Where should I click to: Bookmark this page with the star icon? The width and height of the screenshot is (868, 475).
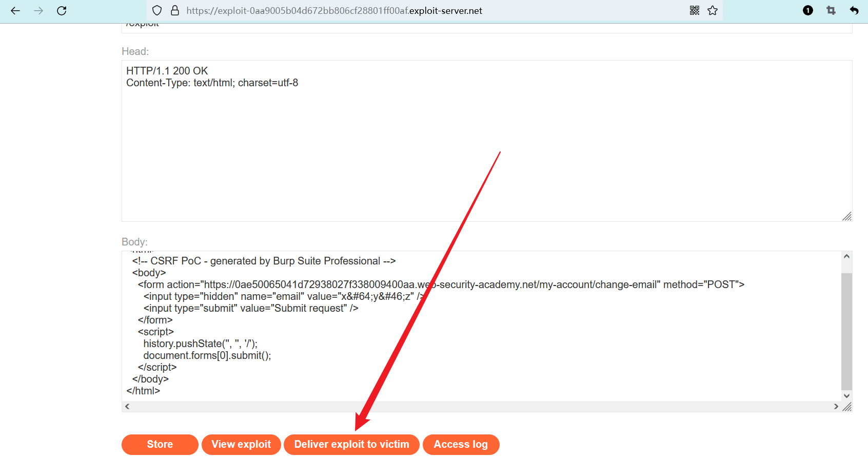[713, 10]
